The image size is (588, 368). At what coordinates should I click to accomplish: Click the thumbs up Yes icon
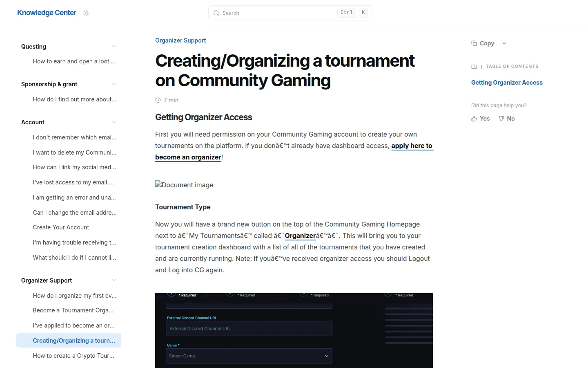tap(474, 119)
